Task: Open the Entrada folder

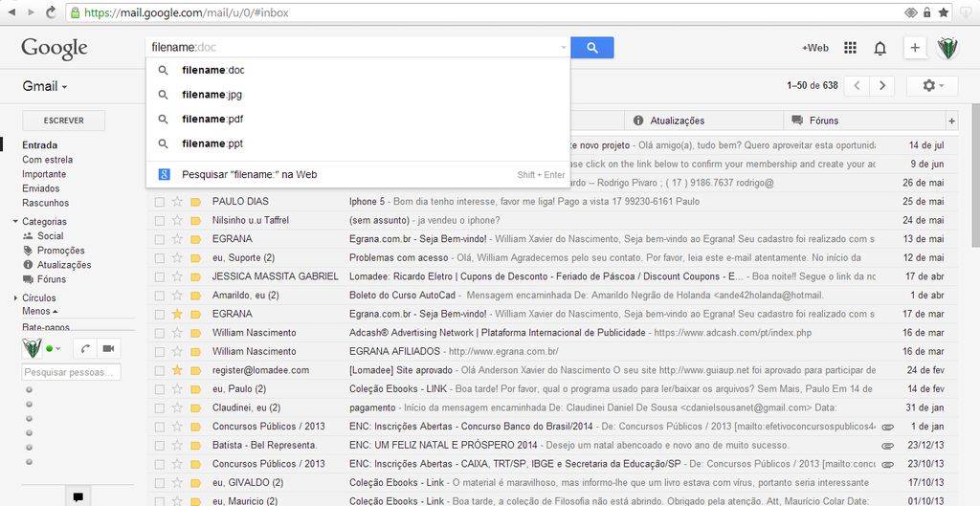Action: pos(39,145)
